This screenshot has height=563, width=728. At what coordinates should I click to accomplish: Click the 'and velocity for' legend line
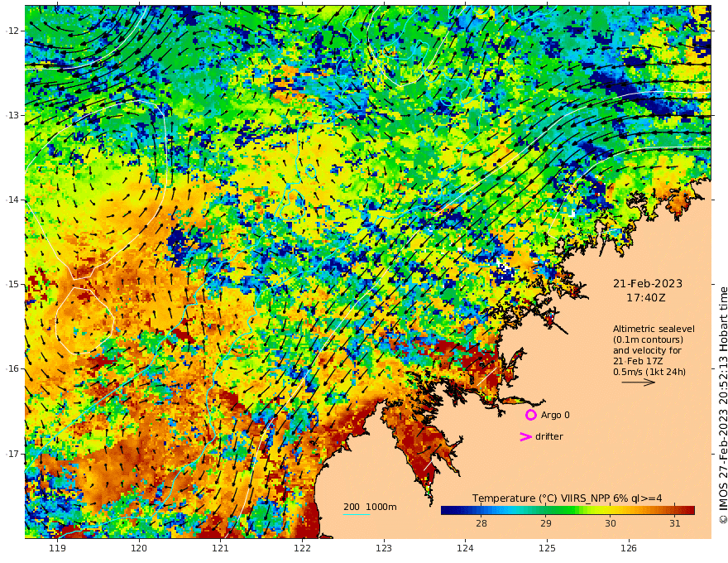pyautogui.click(x=647, y=350)
